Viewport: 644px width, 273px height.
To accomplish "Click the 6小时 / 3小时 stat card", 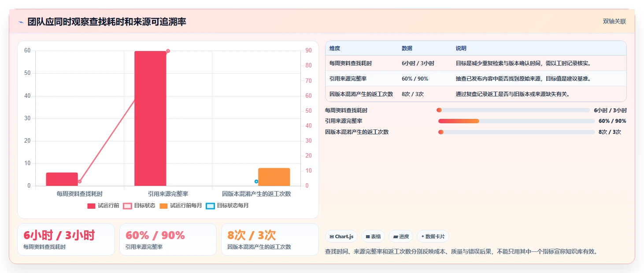I will [x=66, y=240].
